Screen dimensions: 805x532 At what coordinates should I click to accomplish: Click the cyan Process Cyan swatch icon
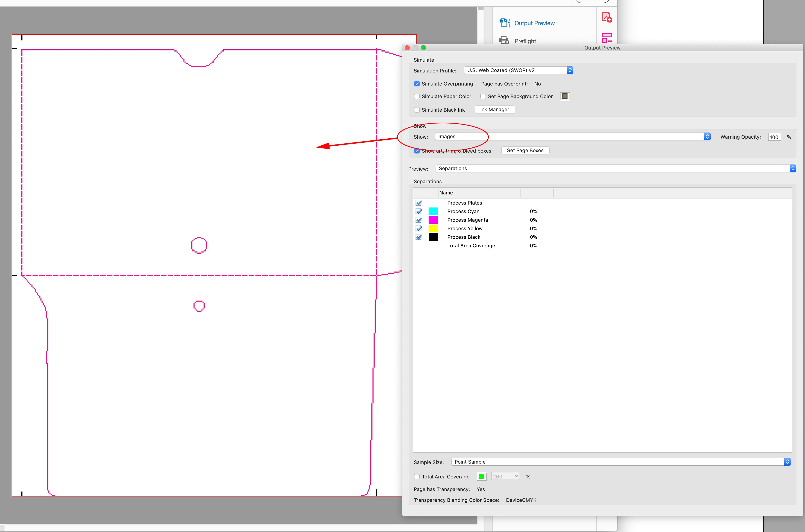tap(433, 211)
